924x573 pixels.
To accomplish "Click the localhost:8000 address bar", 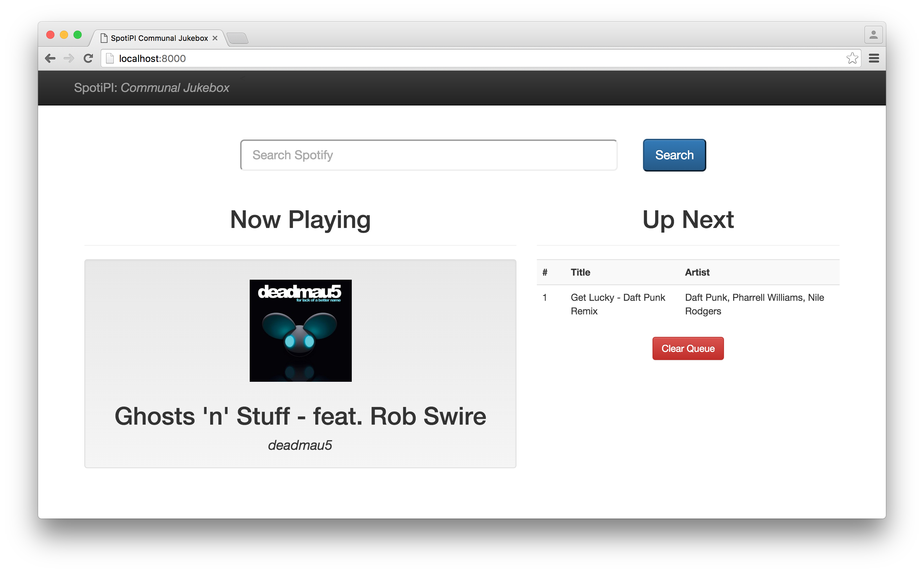I will [480, 59].
